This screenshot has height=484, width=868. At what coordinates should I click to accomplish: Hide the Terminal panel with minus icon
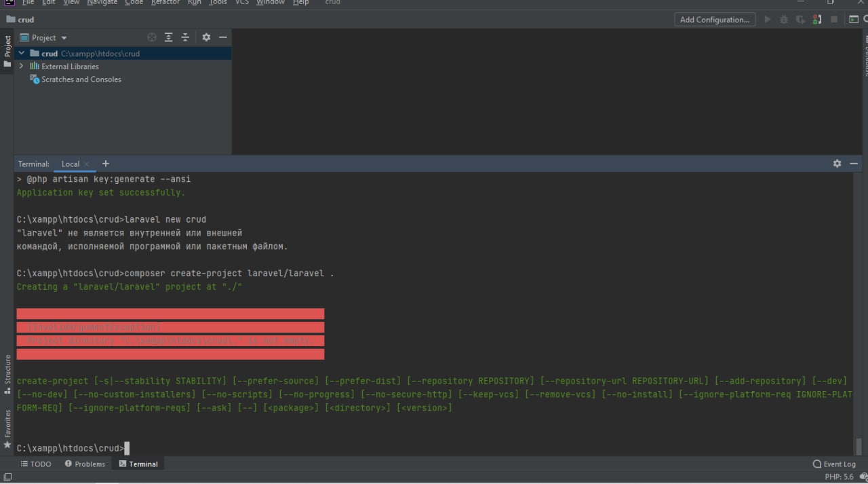[854, 164]
